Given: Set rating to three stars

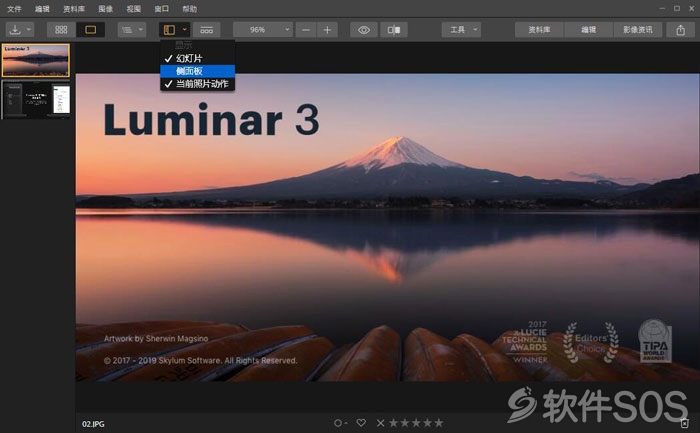Looking at the screenshot, I should 416,422.
